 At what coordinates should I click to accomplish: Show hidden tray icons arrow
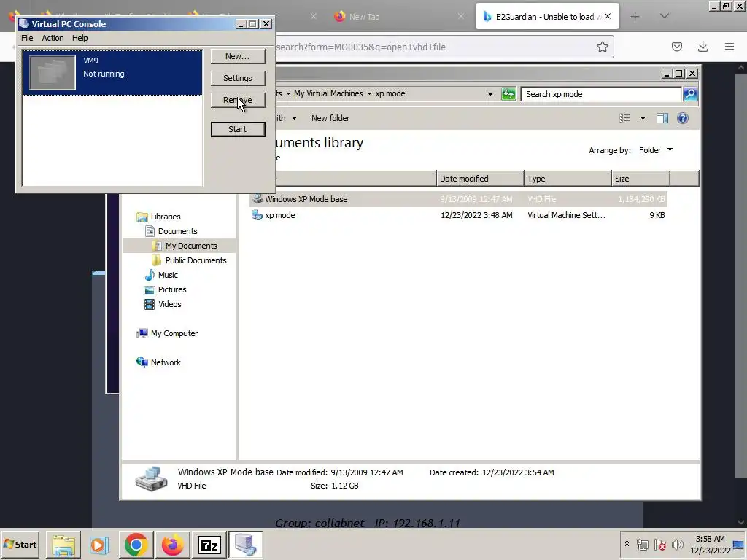[x=627, y=544]
